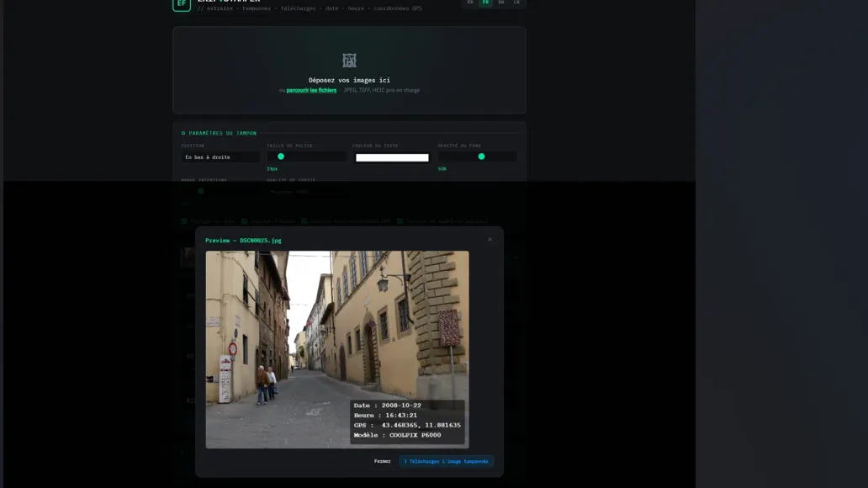
Task: Toggle the 'Inclure l'heure' checkbox
Action: 244,221
